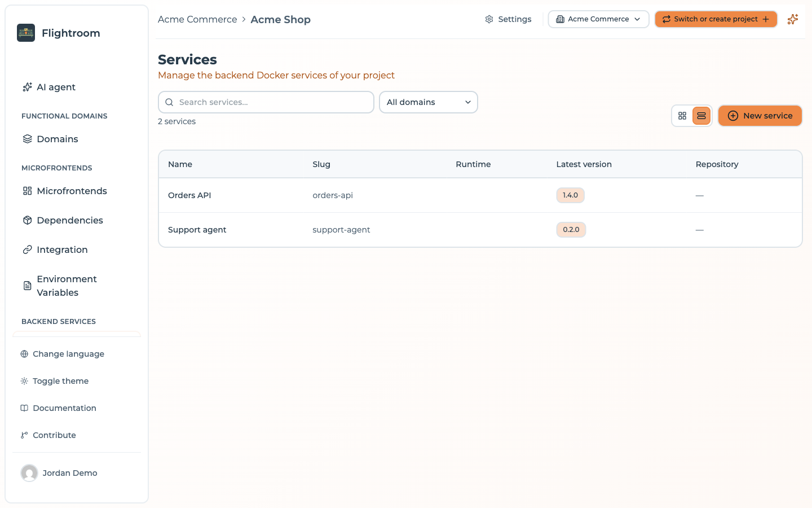Image resolution: width=812 pixels, height=508 pixels.
Task: Click the Flightroom logo icon
Action: click(26, 33)
